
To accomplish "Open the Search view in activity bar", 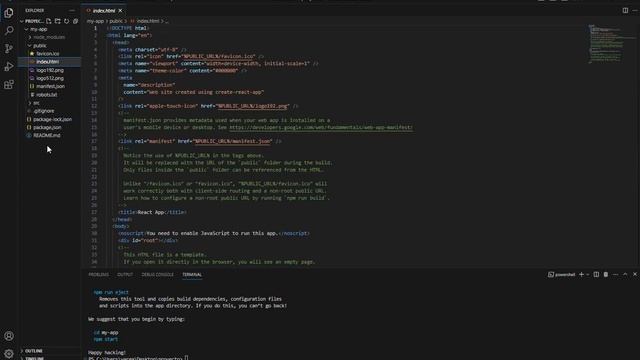I will 9,31.
